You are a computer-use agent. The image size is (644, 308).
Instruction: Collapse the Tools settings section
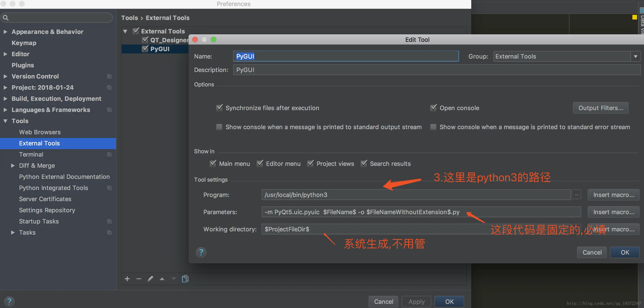5,121
